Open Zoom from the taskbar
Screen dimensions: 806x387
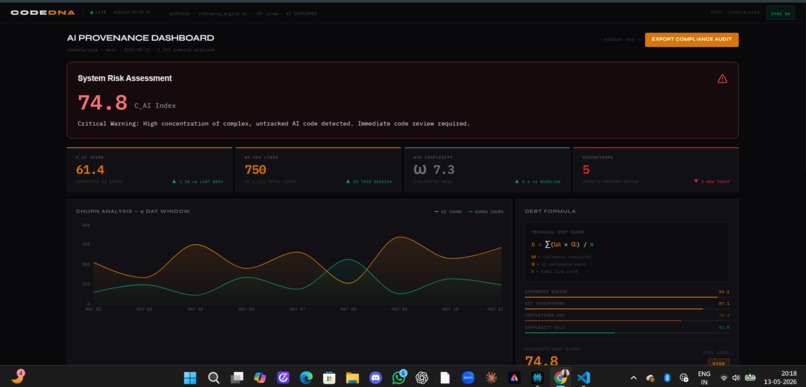(468, 378)
